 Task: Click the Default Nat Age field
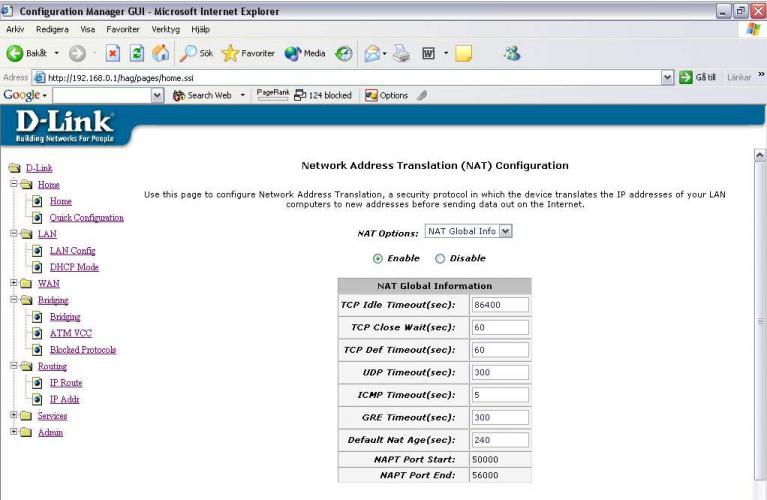(x=500, y=440)
